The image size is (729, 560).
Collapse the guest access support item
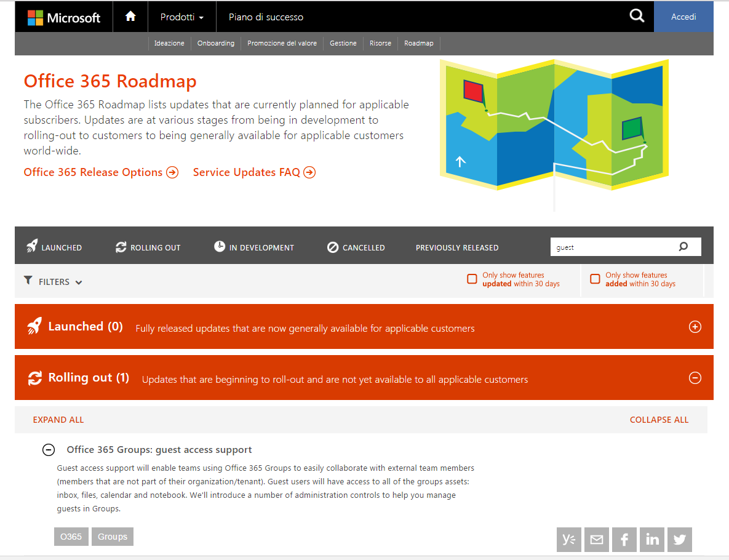49,450
